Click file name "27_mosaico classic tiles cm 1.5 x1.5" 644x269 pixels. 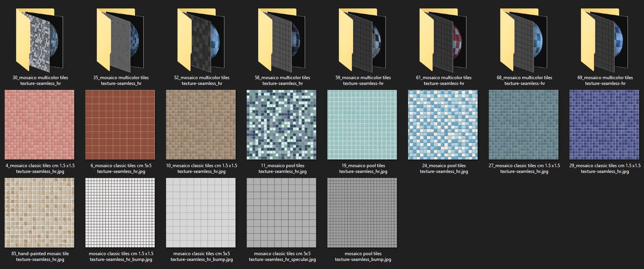[525, 165]
